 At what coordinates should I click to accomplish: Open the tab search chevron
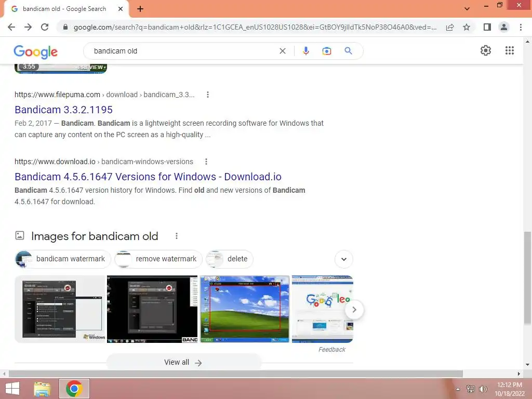pos(467,9)
